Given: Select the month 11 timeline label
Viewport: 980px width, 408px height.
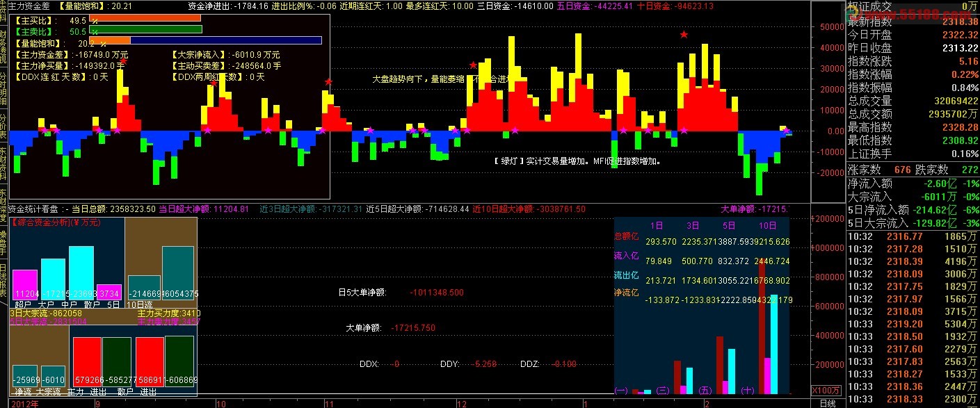Looking at the screenshot, I should (x=330, y=403).
